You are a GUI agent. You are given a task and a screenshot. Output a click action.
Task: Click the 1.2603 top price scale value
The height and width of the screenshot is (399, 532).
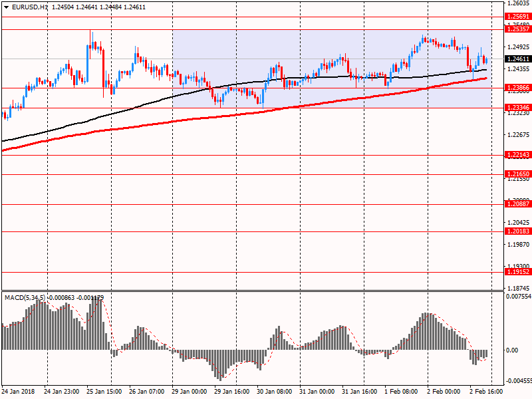point(517,3)
